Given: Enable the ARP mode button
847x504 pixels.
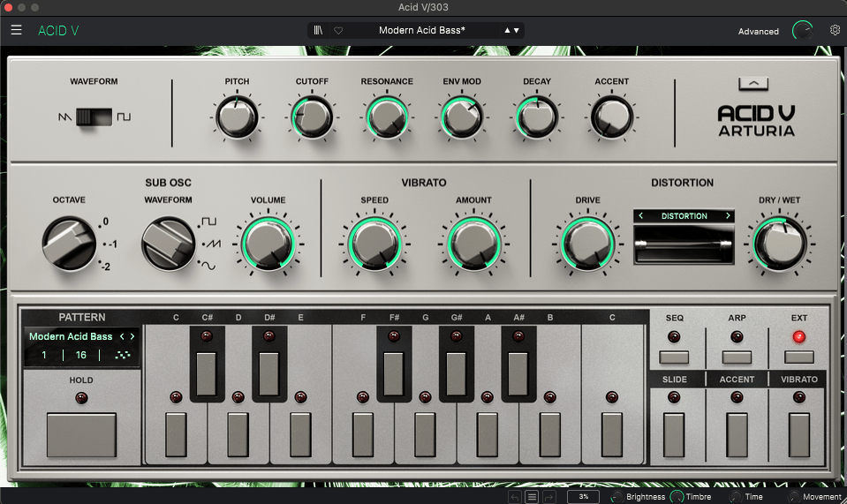Looking at the screenshot, I should coord(737,357).
